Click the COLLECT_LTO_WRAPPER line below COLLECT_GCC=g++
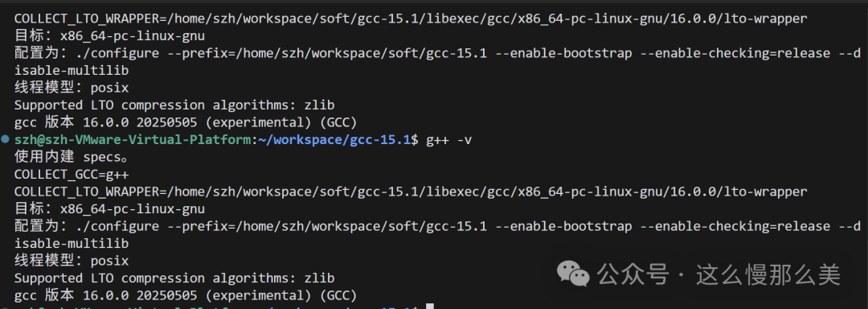 pos(411,192)
